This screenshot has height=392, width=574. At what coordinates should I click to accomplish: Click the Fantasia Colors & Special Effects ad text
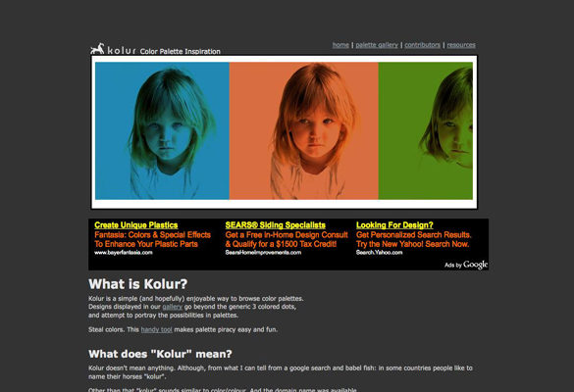coord(152,239)
